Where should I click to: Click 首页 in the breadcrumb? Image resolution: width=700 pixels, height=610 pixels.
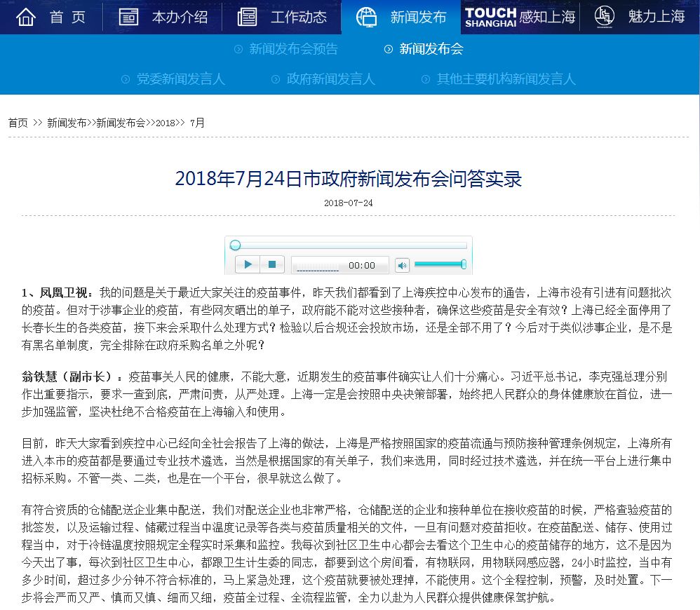[x=18, y=123]
